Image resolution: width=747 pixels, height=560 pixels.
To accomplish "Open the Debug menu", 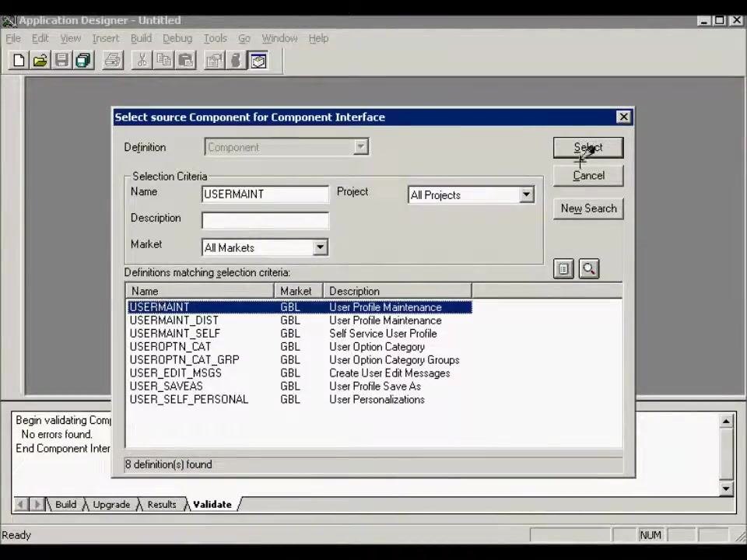I will pyautogui.click(x=177, y=38).
